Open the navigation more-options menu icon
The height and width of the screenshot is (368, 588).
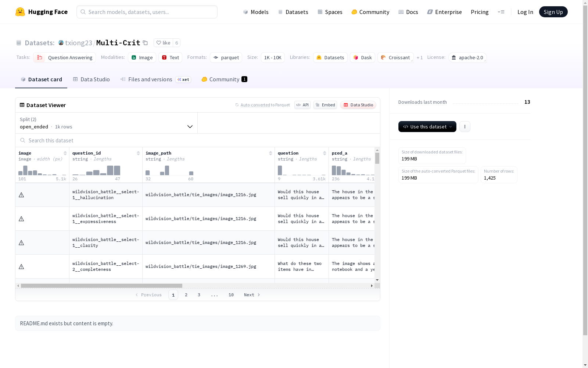(501, 12)
